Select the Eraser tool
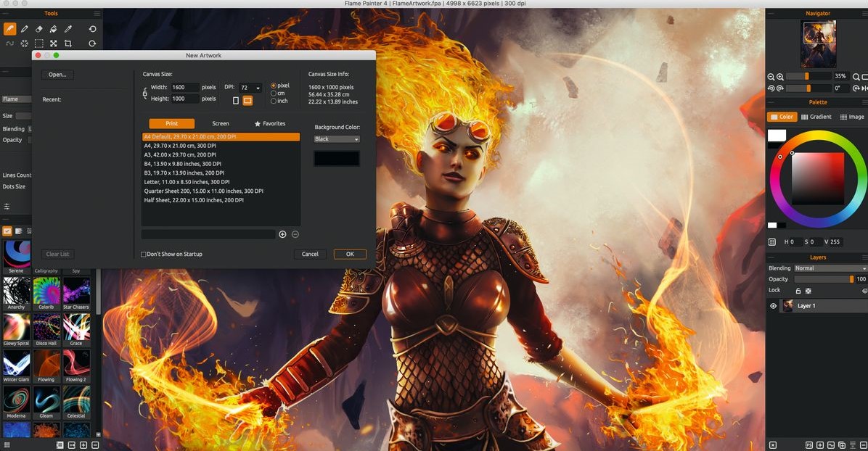Screen dimensions: 868x451 (x=38, y=28)
